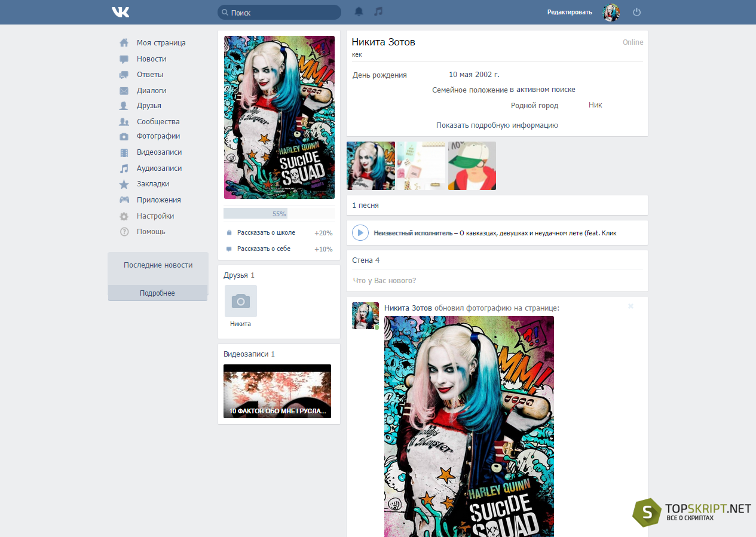Click the magnifier icon in search box

click(225, 13)
